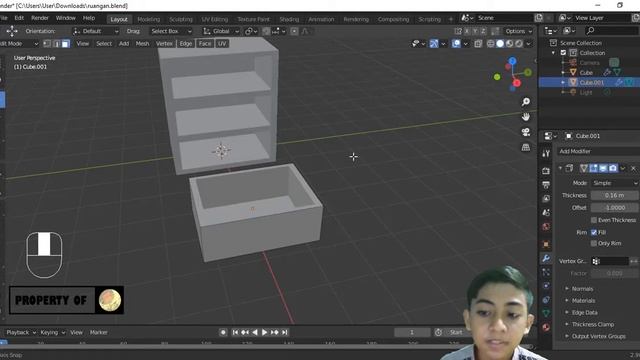The width and height of the screenshot is (640, 360).
Task: Click the pan view hand icon
Action: click(x=526, y=117)
